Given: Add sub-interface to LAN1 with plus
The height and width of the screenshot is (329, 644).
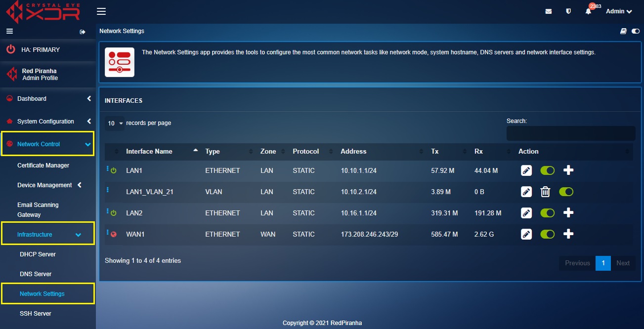Looking at the screenshot, I should tap(568, 170).
